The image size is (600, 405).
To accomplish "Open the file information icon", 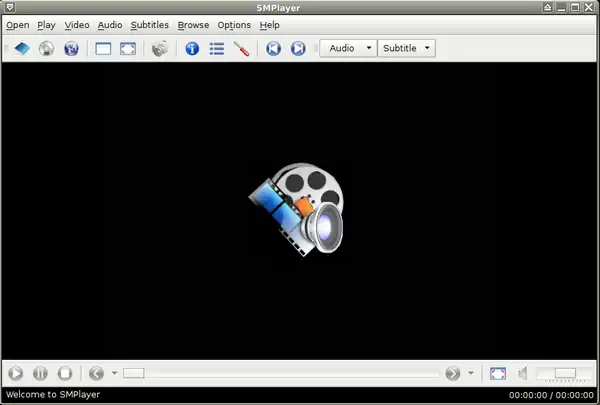I will (193, 48).
